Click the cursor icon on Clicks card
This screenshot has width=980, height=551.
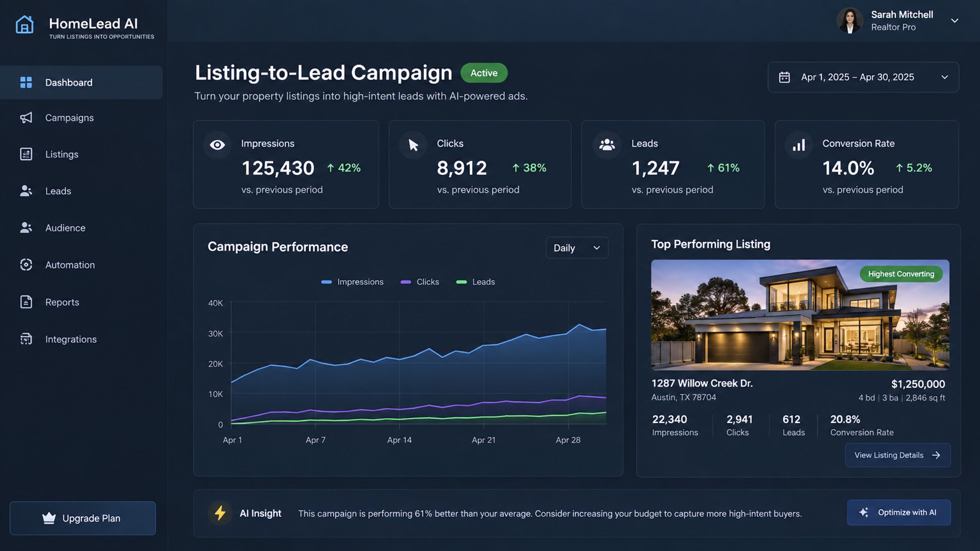[413, 145]
